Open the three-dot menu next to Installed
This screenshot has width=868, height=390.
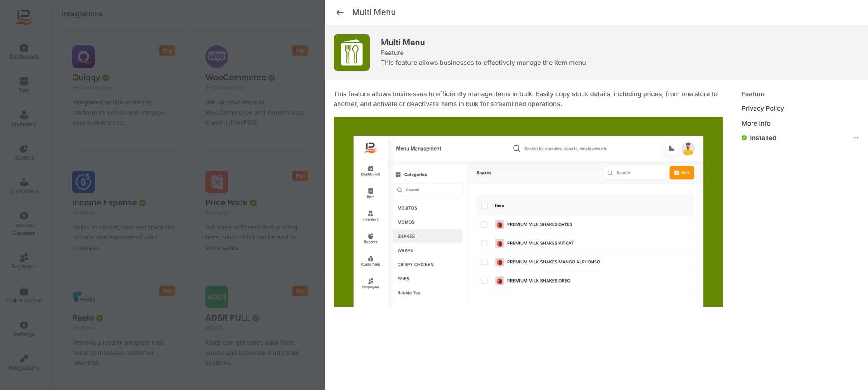click(855, 138)
